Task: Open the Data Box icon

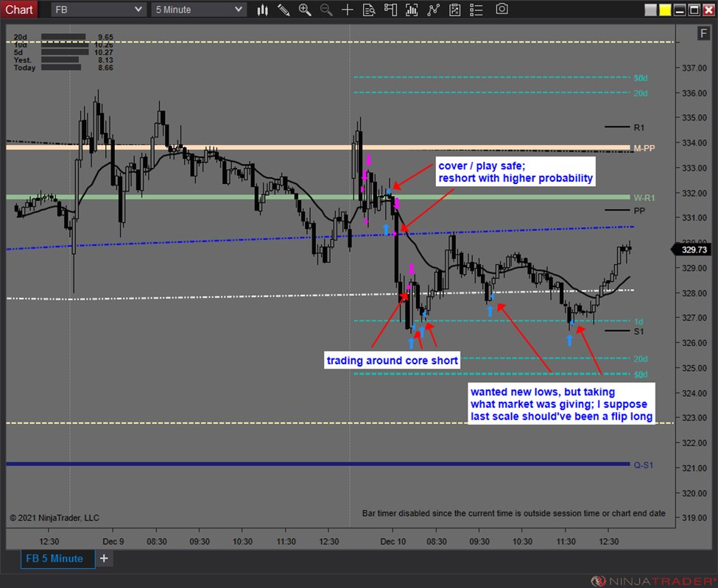Action: coord(370,10)
